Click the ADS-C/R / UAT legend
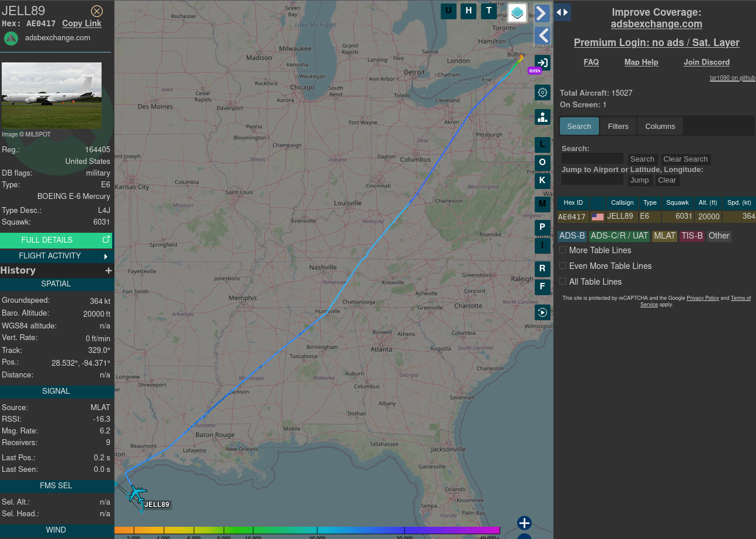 [619, 236]
